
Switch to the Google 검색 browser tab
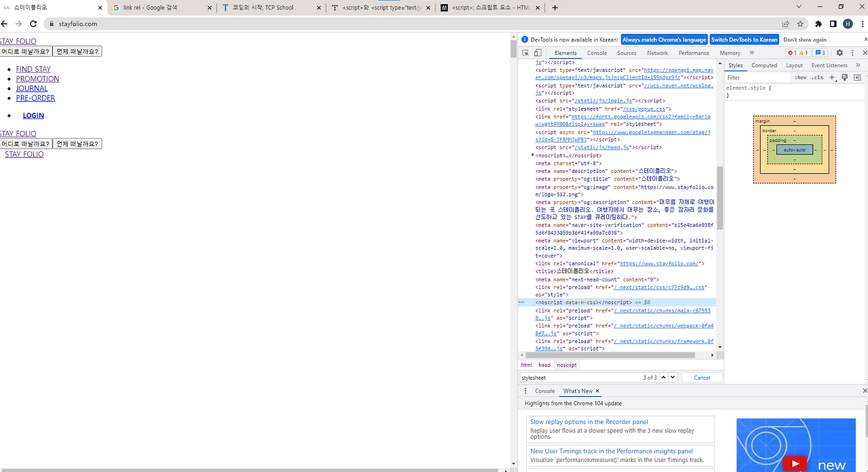(x=162, y=7)
